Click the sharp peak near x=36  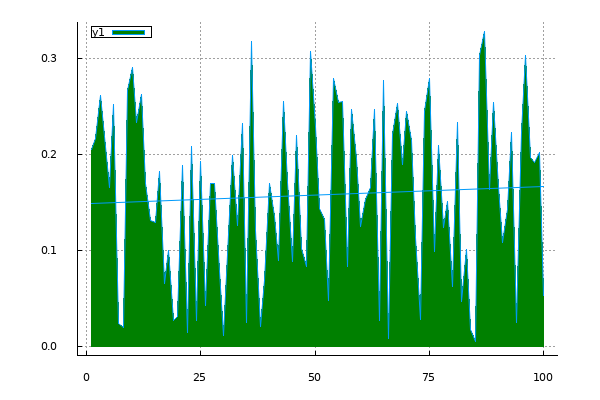pyautogui.click(x=251, y=42)
